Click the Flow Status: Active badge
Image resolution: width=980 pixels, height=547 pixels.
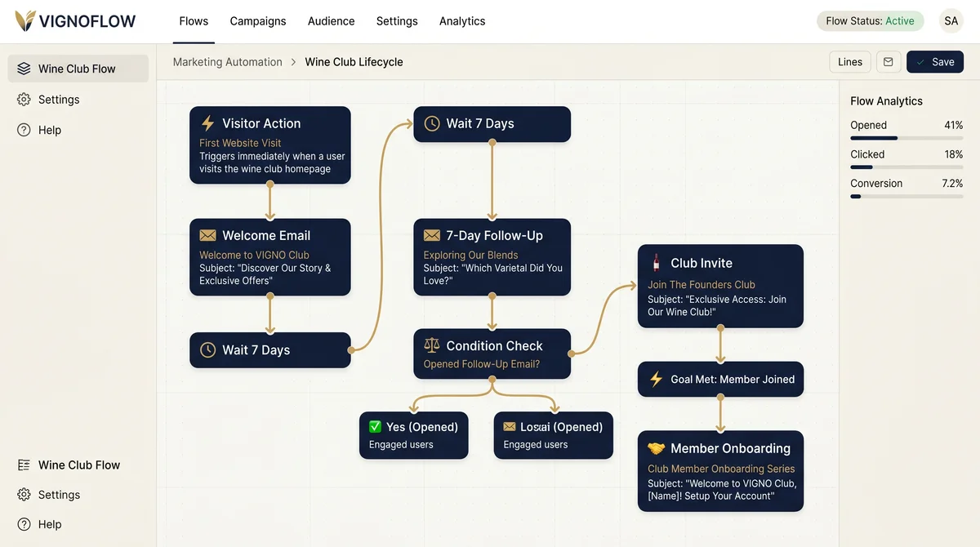coord(870,21)
